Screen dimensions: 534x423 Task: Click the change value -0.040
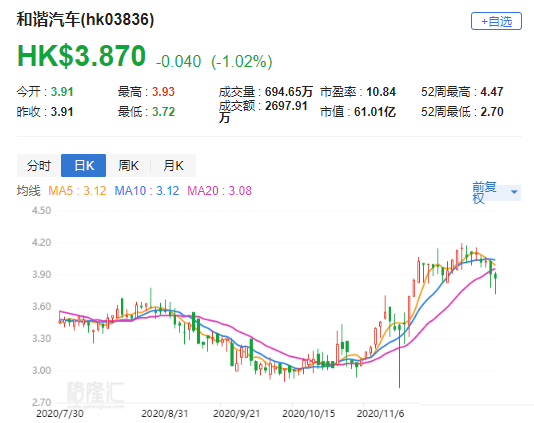click(x=178, y=62)
